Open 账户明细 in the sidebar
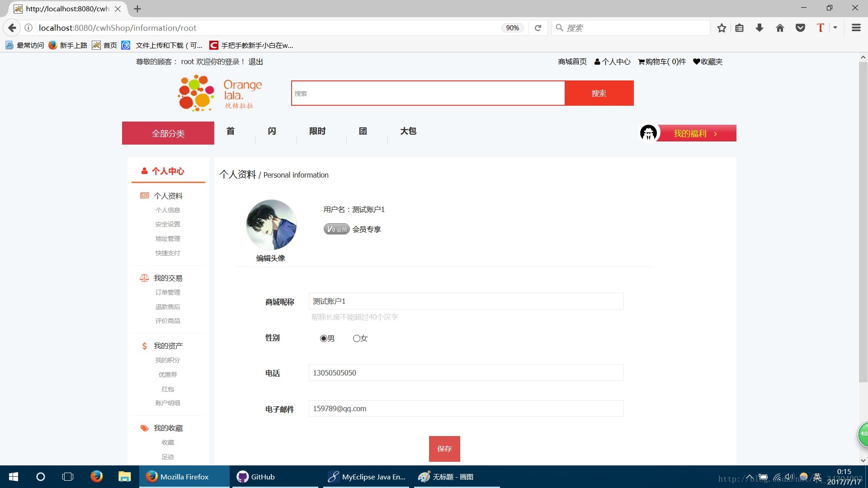Viewport: 868px width, 488px height. 168,403
